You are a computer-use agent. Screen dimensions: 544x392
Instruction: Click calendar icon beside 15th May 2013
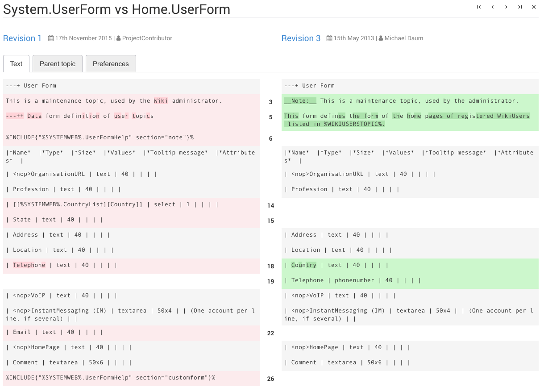(329, 38)
